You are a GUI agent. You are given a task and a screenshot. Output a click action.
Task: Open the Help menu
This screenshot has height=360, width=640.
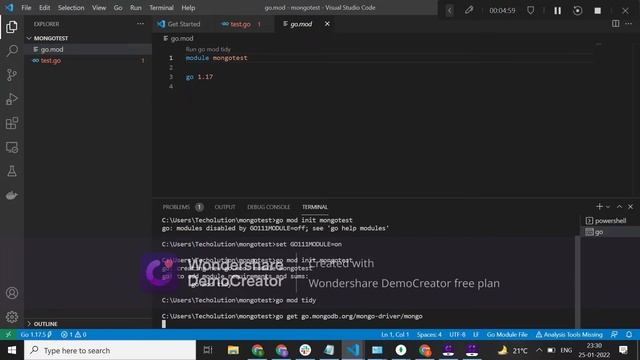pyautogui.click(x=188, y=8)
